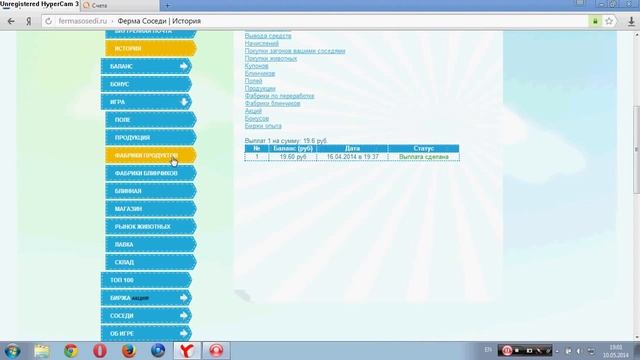Image resolution: width=640 pixels, height=360 pixels.
Task: Open ФАБРИКИ ПРОДУКТОВ highlighted menu item
Action: [x=151, y=156]
